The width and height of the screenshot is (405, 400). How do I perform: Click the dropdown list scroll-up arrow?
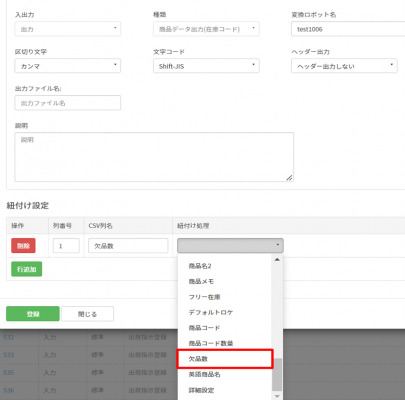tap(277, 259)
